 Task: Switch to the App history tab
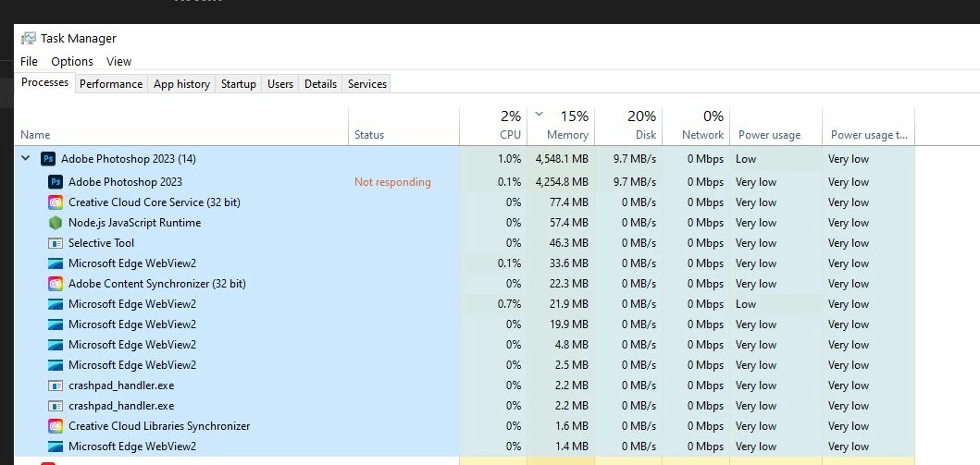coord(182,83)
